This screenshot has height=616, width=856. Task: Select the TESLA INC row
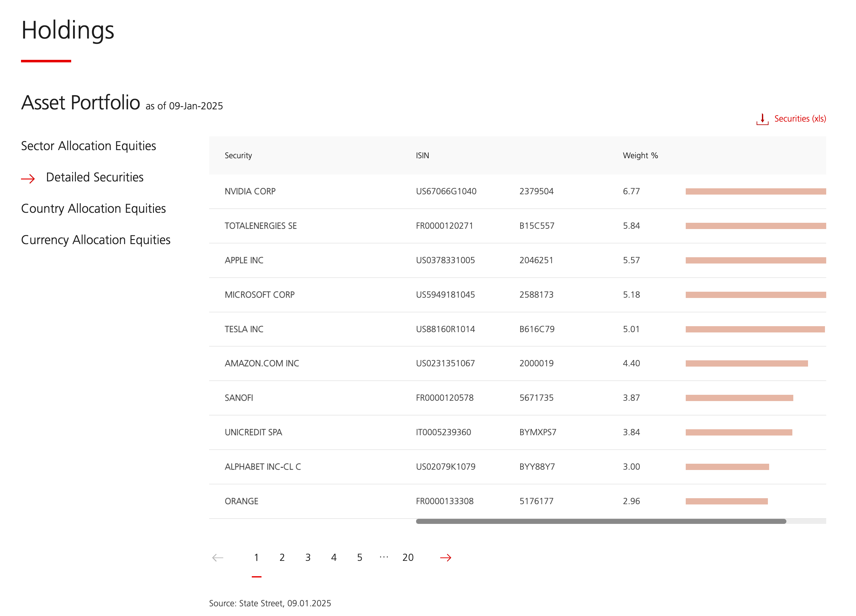(244, 329)
